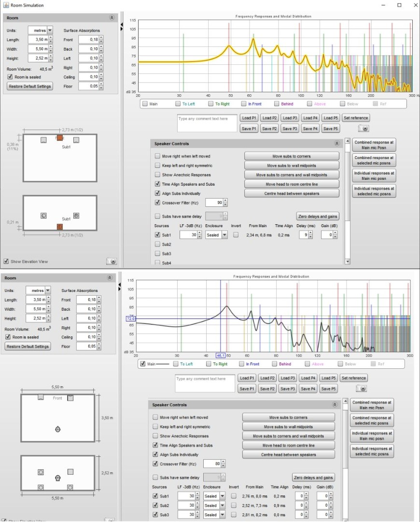420x522 pixels.
Task: Open the Sub2 Sealed enclosure dropdown
Action: tap(222, 506)
